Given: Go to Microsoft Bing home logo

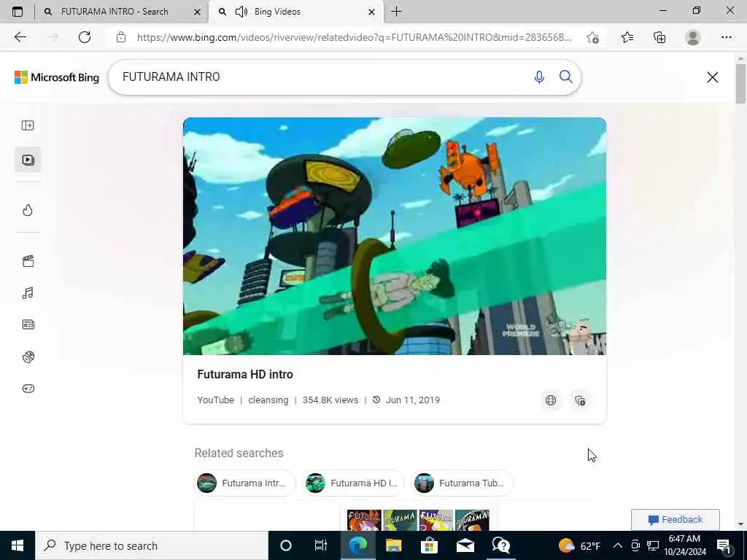Looking at the screenshot, I should pyautogui.click(x=57, y=77).
